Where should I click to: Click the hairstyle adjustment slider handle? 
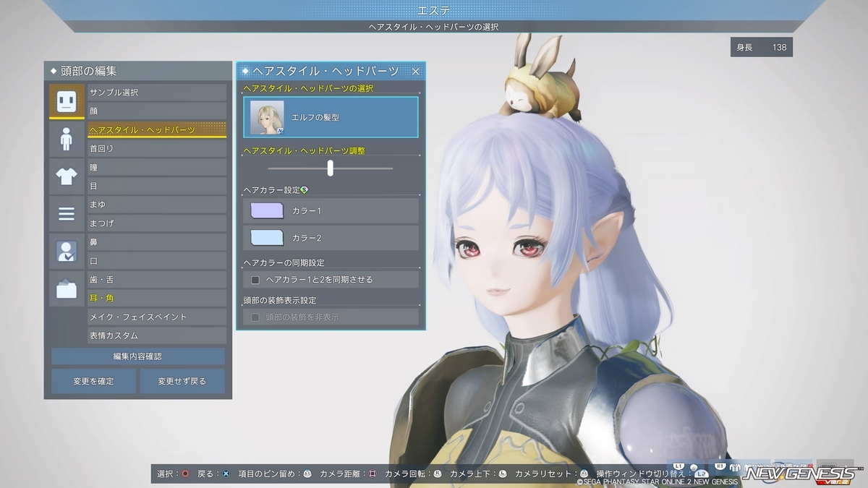pyautogui.click(x=331, y=168)
